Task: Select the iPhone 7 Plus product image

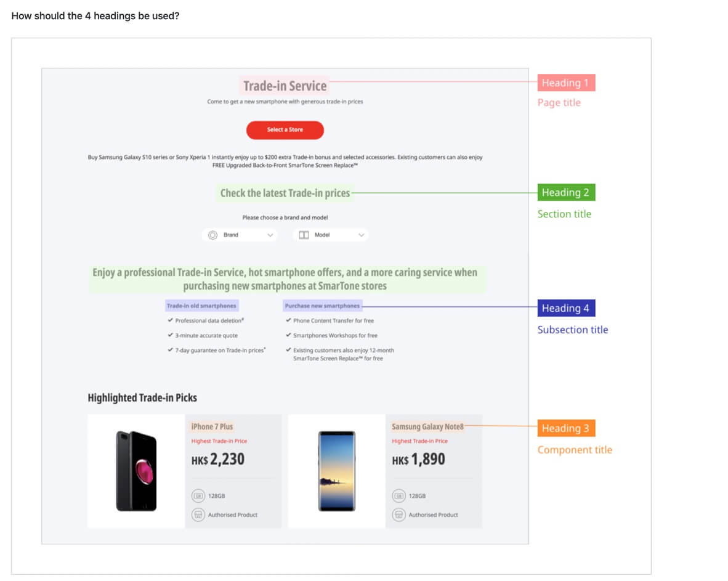Action: click(x=136, y=471)
